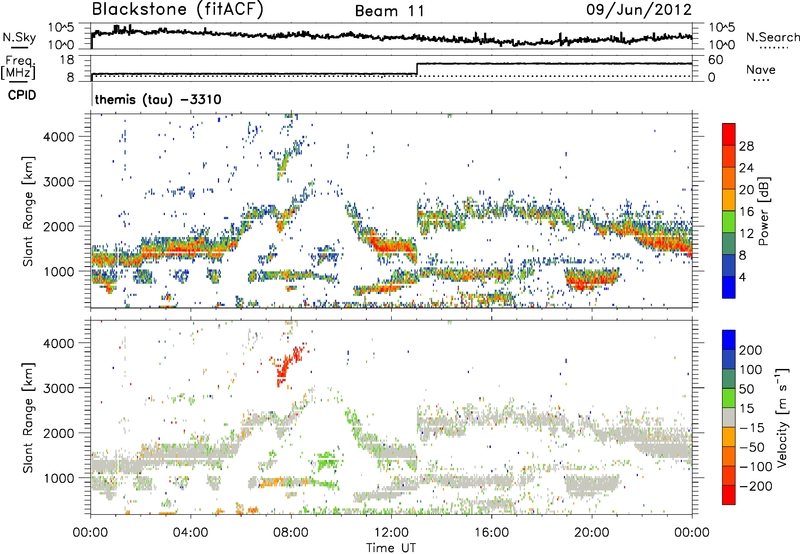Pick the gray segment of Velocity color bar
The width and height of the screenshot is (800, 554).
tap(729, 417)
